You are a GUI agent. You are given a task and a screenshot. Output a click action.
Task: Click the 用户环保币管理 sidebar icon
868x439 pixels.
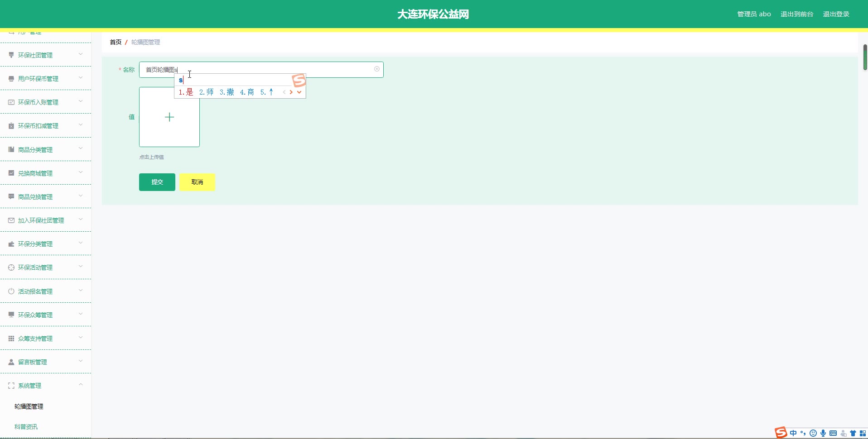click(x=11, y=79)
